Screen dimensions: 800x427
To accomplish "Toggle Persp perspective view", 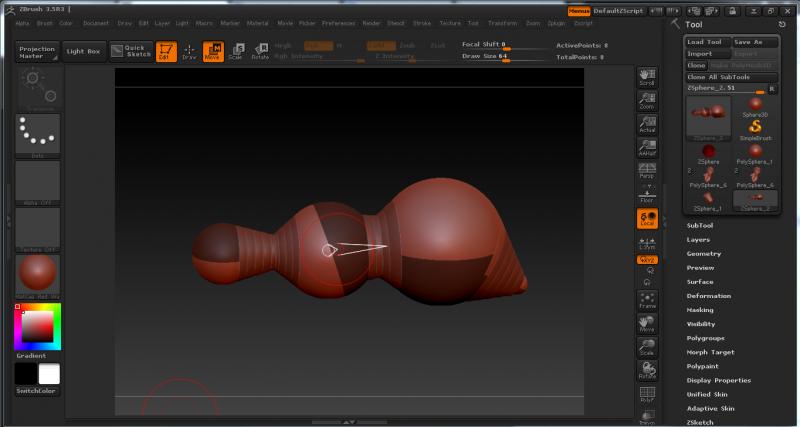I will [647, 173].
